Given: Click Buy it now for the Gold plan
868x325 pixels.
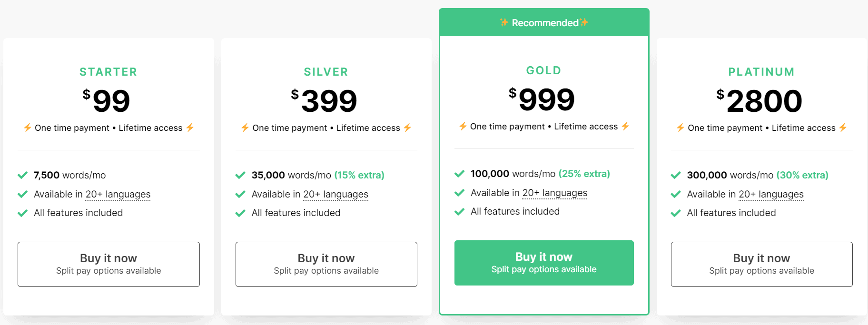Looking at the screenshot, I should pyautogui.click(x=543, y=263).
